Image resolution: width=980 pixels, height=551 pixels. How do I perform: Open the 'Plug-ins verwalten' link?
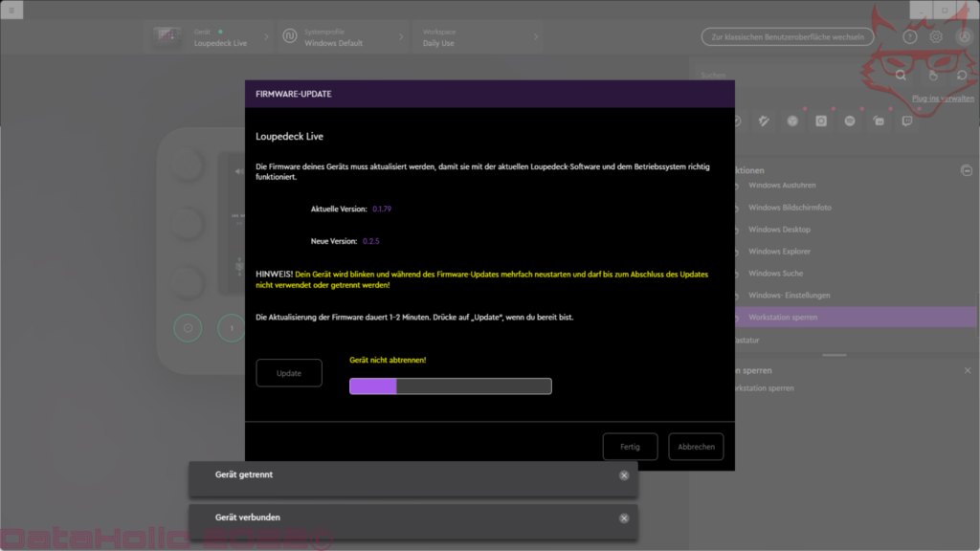pos(943,99)
